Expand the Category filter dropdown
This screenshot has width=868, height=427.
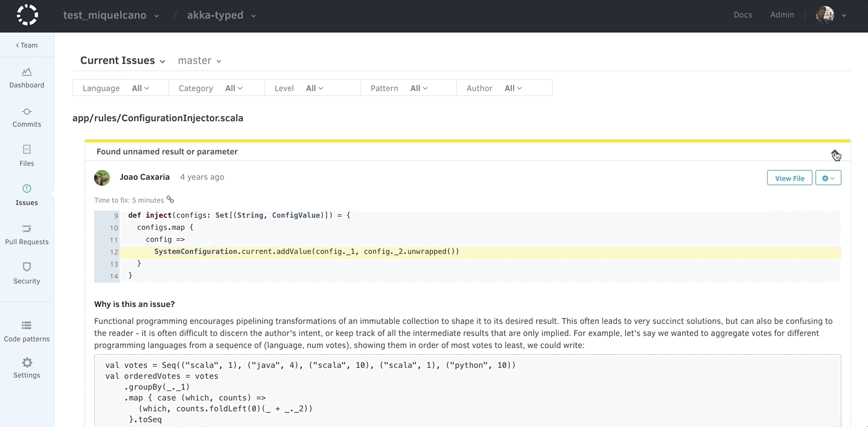(x=234, y=88)
